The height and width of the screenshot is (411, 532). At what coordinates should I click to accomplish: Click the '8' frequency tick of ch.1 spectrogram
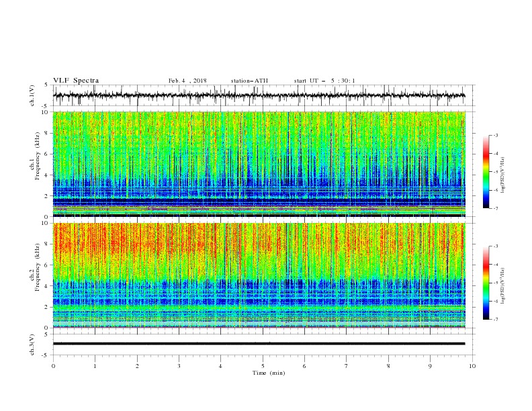click(47, 133)
